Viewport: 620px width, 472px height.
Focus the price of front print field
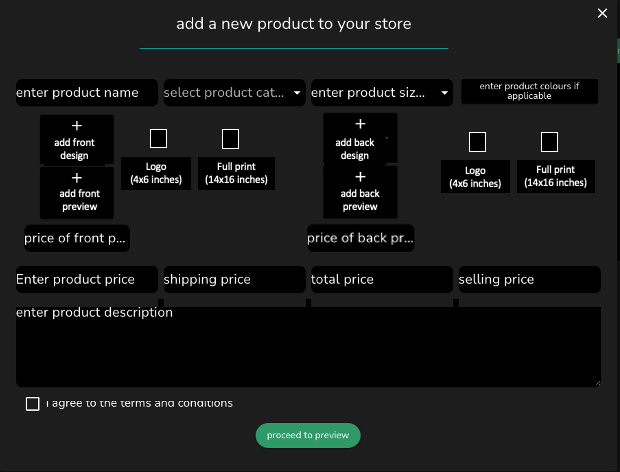coord(77,238)
